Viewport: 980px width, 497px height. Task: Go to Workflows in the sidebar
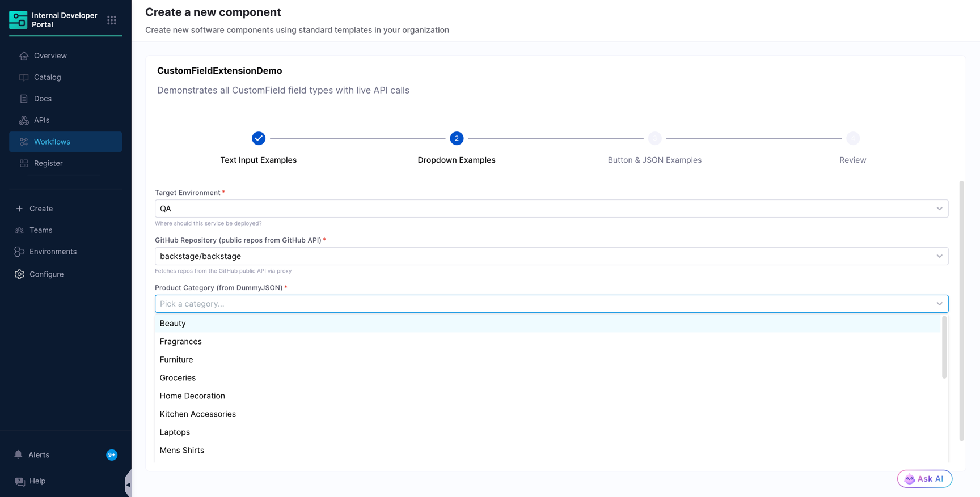pos(65,142)
